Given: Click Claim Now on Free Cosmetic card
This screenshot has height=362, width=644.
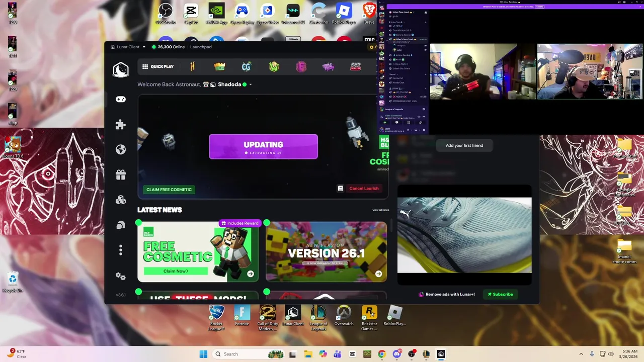Looking at the screenshot, I should (176, 271).
